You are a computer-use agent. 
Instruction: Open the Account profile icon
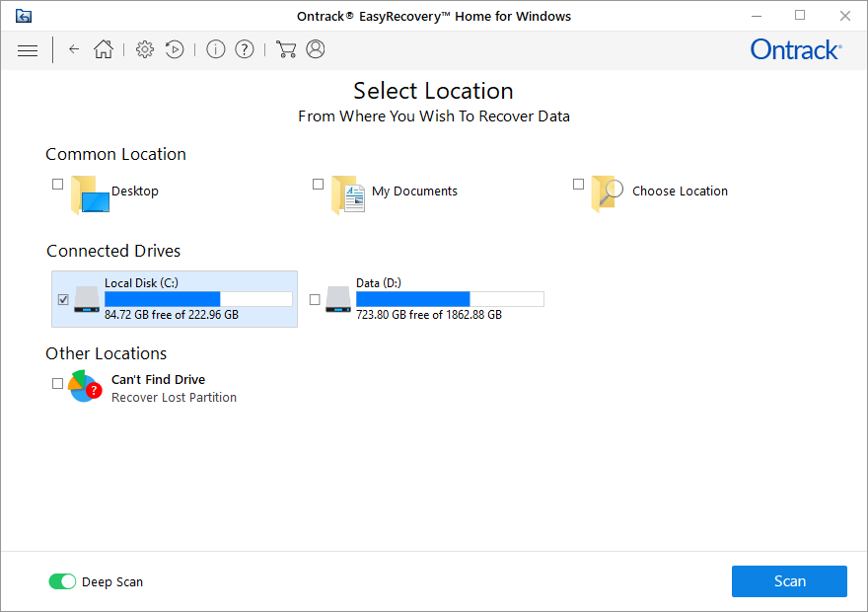(316, 49)
